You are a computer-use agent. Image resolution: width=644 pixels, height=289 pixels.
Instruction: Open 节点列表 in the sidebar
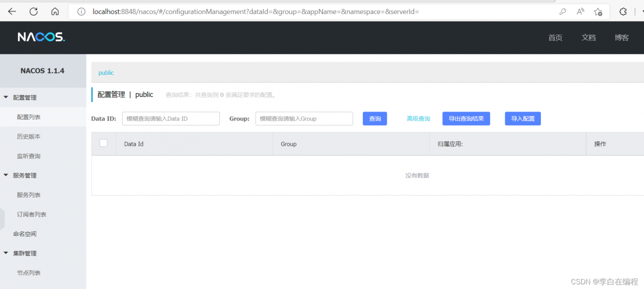(29, 273)
